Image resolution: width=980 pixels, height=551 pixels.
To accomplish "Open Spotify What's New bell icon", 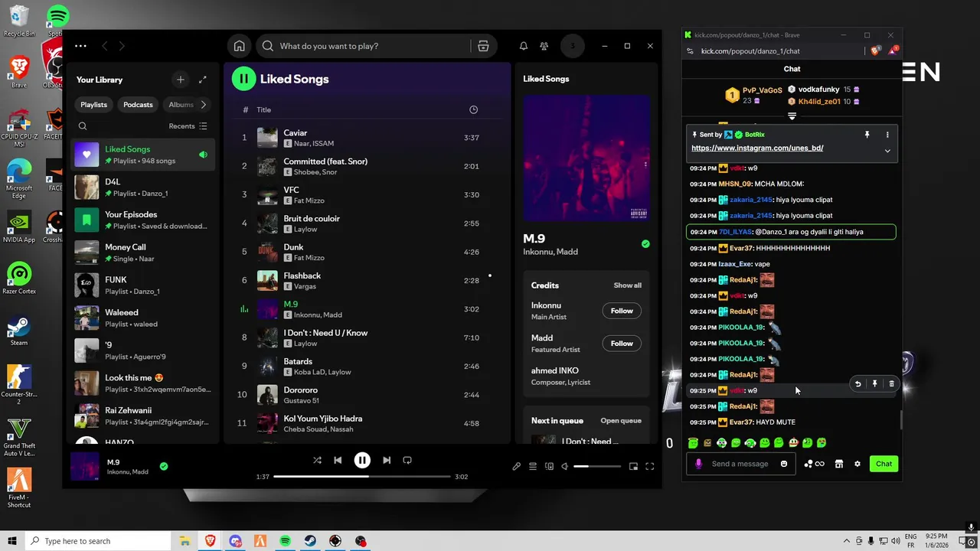I will 524,46.
